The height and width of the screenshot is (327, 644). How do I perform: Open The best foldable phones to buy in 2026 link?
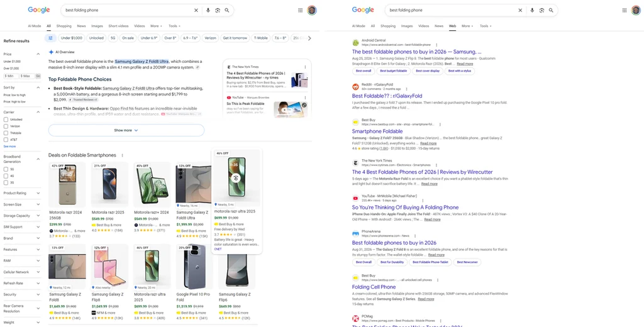tap(416, 52)
